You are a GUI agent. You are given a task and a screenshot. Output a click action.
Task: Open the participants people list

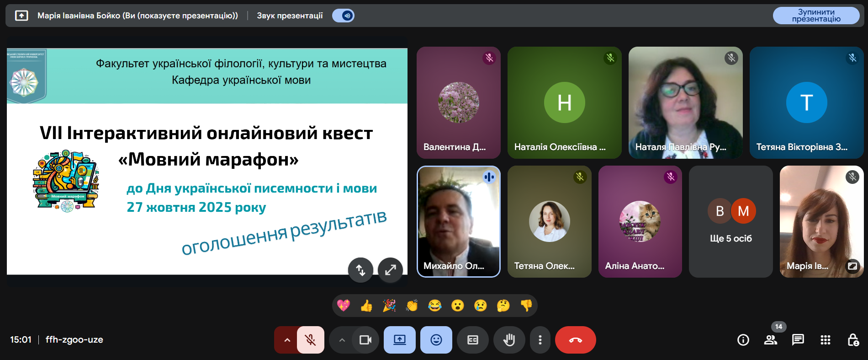(771, 340)
